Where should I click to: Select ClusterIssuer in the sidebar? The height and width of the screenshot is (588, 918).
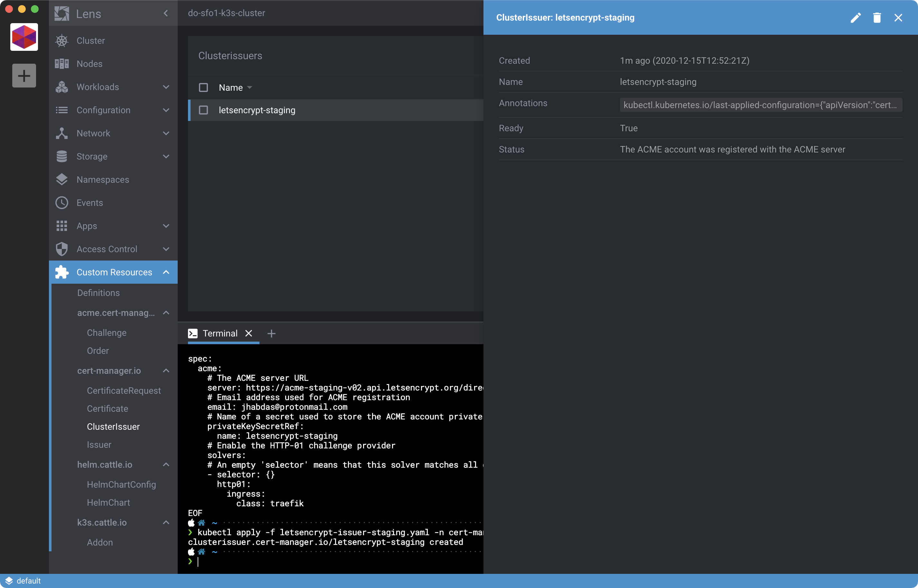(113, 427)
